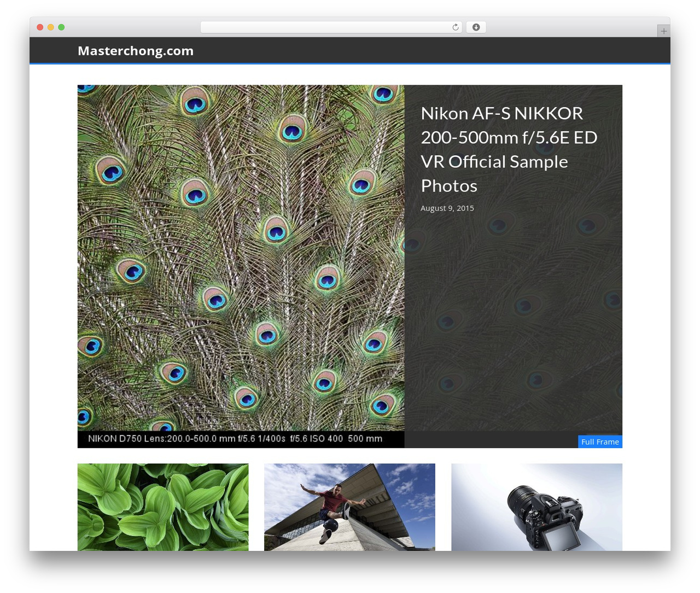700x593 pixels.
Task: Open the Nikon 200-500mm Sample Photos headline
Action: pyautogui.click(x=509, y=149)
